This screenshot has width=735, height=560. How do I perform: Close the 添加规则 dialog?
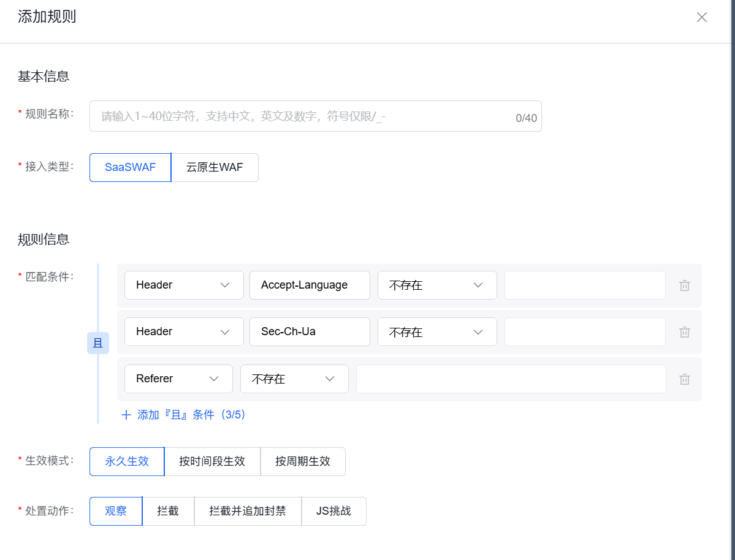pyautogui.click(x=701, y=17)
